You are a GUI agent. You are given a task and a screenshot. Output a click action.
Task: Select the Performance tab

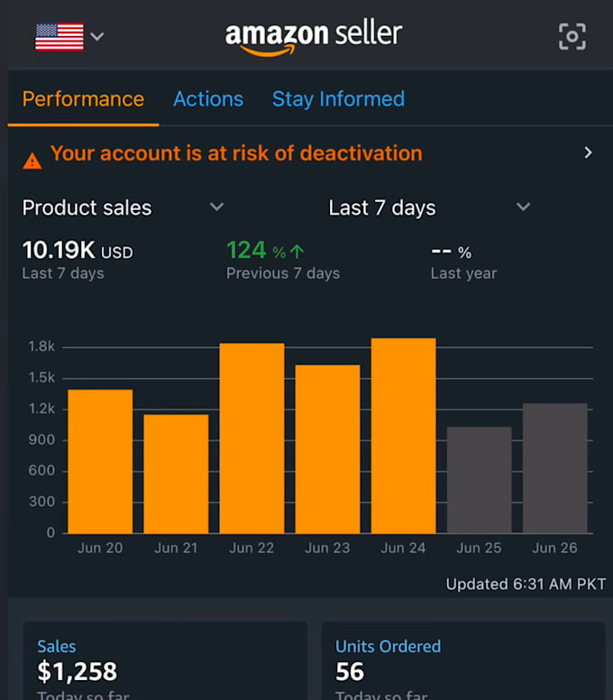[84, 99]
